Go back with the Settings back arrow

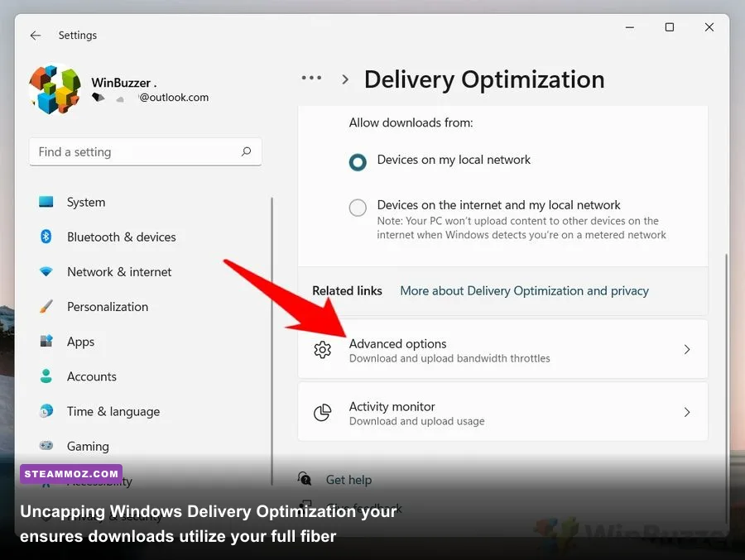tap(36, 36)
